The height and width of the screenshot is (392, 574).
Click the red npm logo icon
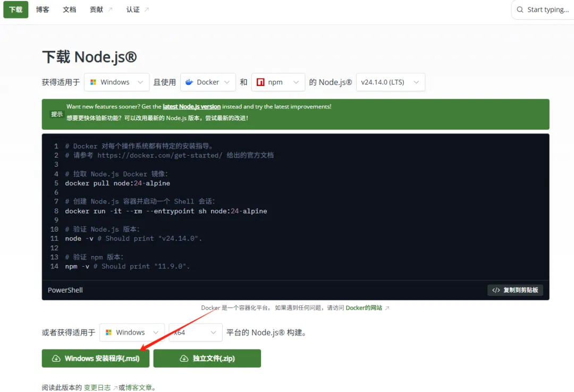(260, 82)
